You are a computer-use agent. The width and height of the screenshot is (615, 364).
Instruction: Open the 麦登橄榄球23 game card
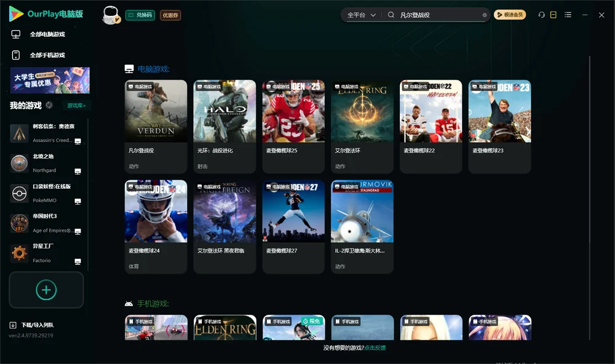coord(499,126)
